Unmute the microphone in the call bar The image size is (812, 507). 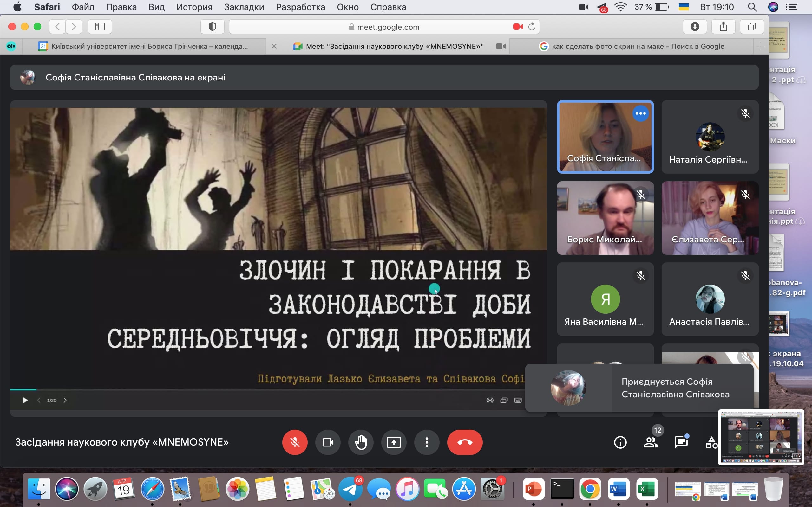pyautogui.click(x=295, y=442)
